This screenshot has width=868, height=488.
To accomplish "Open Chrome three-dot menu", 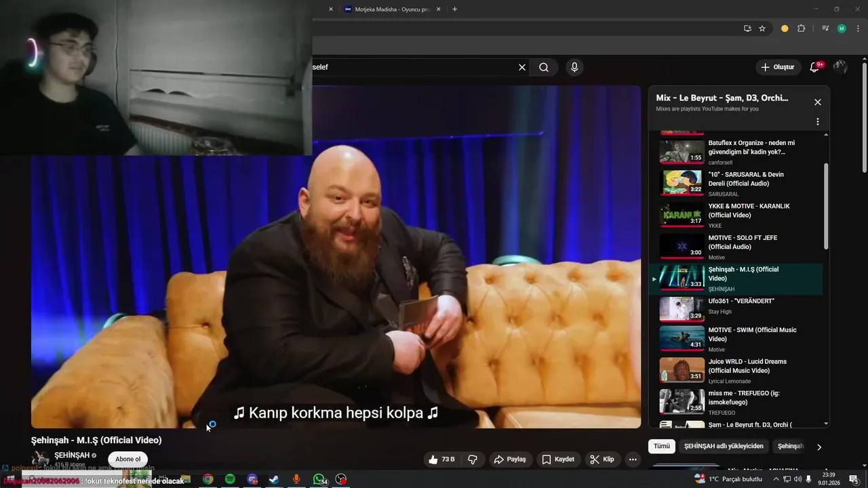I will pyautogui.click(x=858, y=28).
